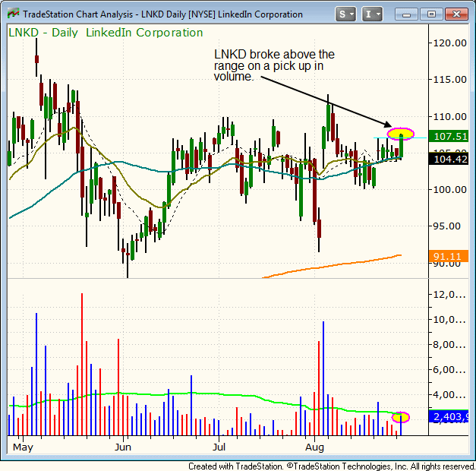Image resolution: width=476 pixels, height=471 pixels.
Task: Click the yellow ellipse marker on the price candle
Action: [400, 134]
